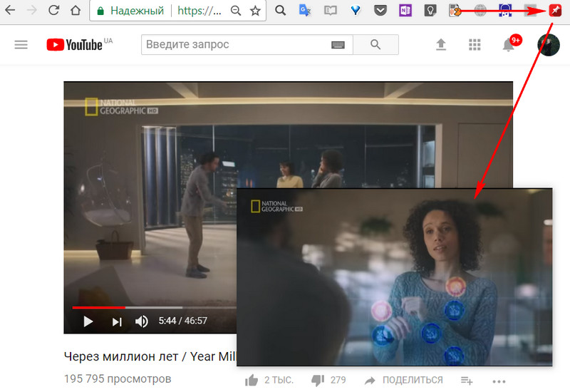Reload the current page

(53, 10)
